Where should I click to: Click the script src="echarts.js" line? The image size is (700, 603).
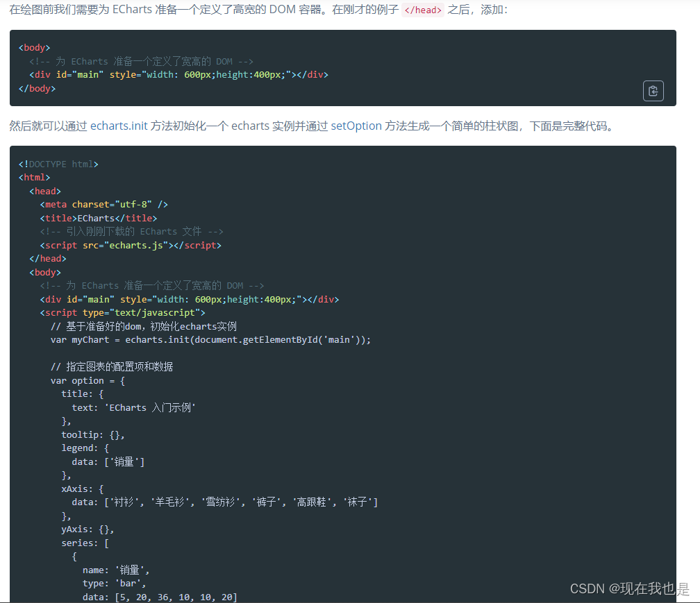point(131,246)
